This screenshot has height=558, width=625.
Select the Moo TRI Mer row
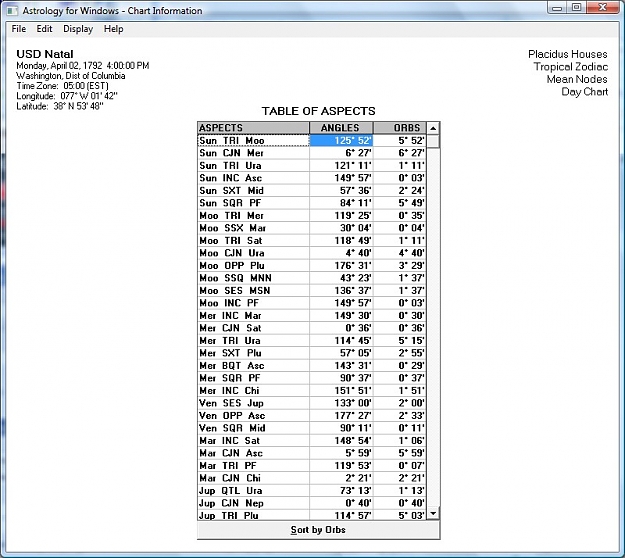pyautogui.click(x=312, y=216)
